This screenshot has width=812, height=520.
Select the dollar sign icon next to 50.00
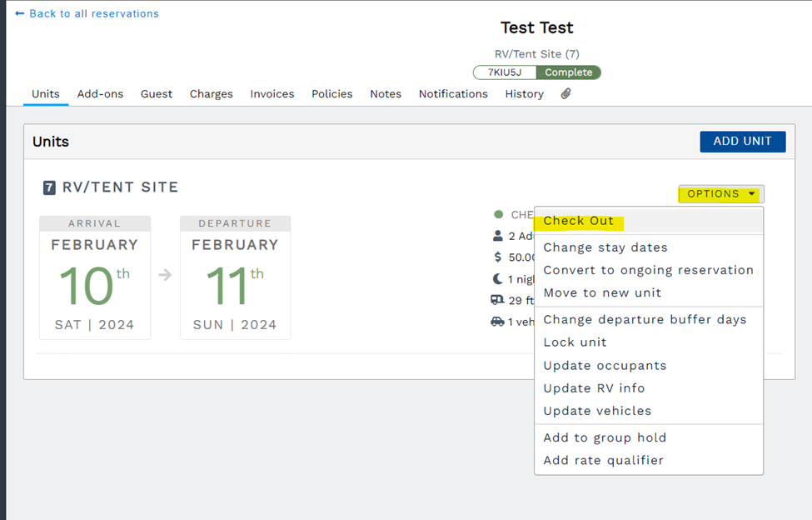(x=496, y=257)
